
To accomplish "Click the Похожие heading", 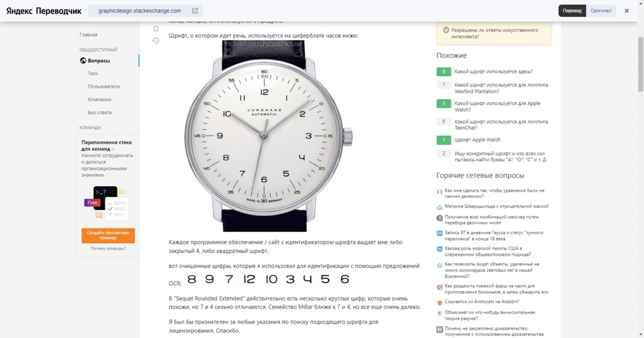I will click(x=451, y=55).
